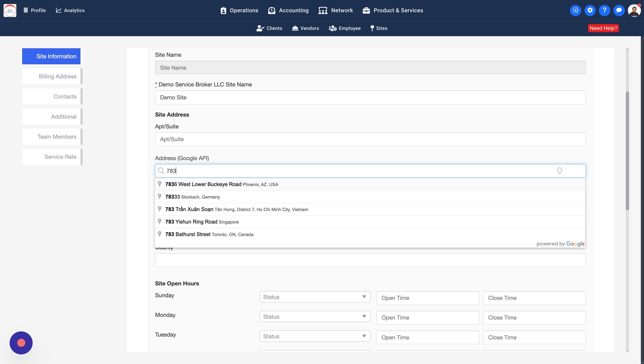Image resolution: width=644 pixels, height=364 pixels.
Task: Click the location pin icon in address field
Action: click(559, 171)
